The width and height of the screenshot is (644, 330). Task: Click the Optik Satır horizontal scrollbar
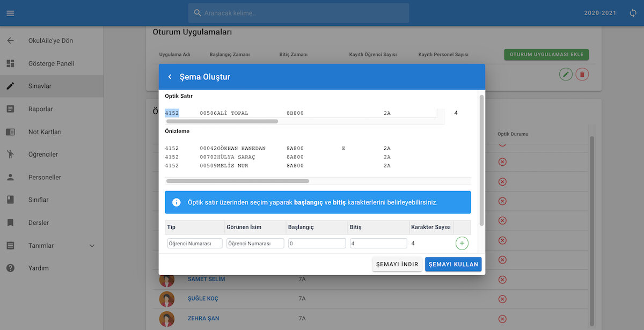(x=222, y=121)
